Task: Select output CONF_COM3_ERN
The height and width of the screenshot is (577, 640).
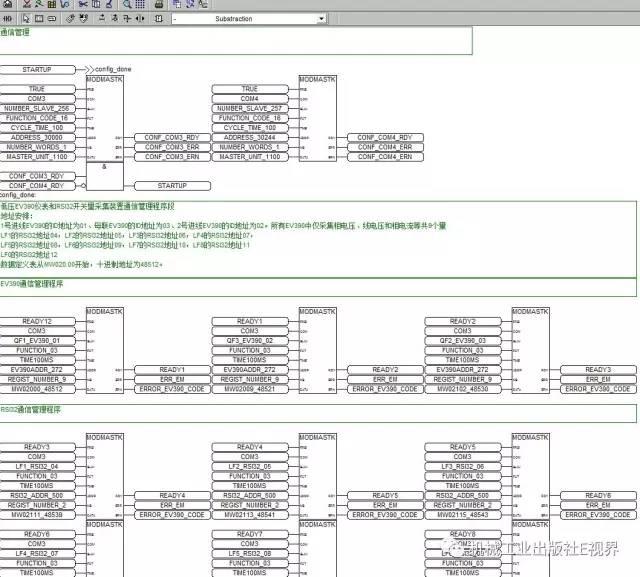Action: pyautogui.click(x=172, y=157)
